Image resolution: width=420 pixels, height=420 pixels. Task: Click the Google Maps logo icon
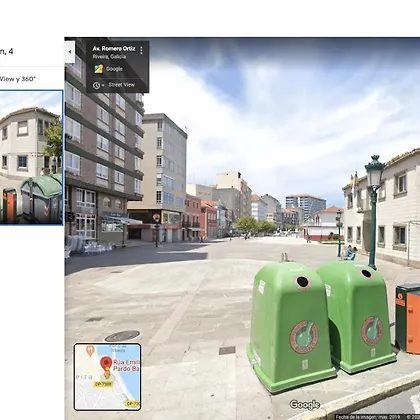click(x=98, y=69)
